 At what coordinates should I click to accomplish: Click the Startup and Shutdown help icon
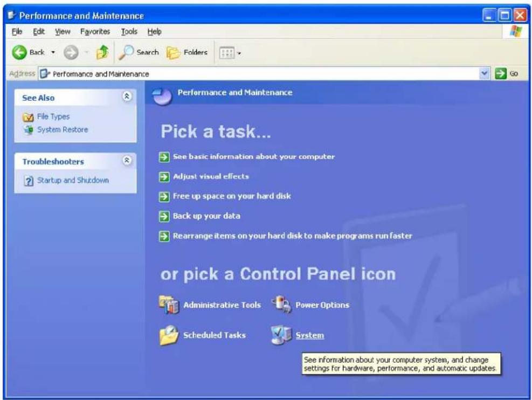point(29,181)
